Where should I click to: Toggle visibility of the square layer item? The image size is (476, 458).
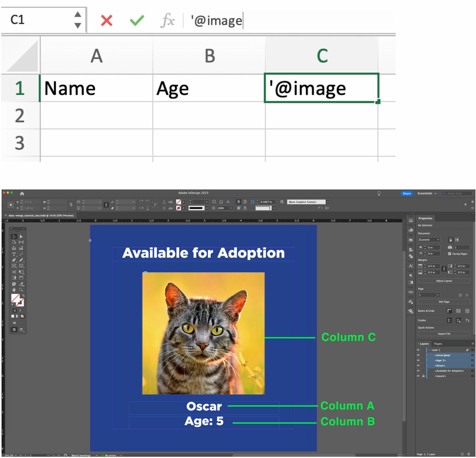pos(418,376)
